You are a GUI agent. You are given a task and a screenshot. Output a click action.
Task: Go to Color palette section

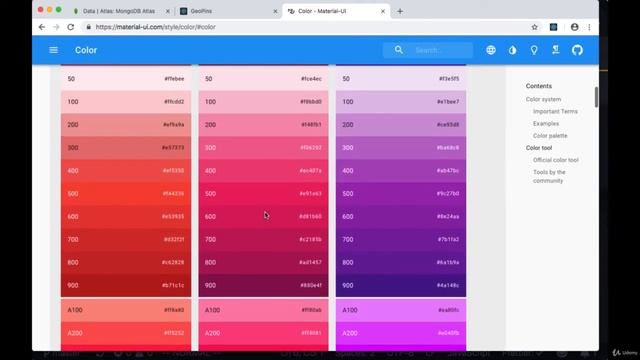coord(550,136)
